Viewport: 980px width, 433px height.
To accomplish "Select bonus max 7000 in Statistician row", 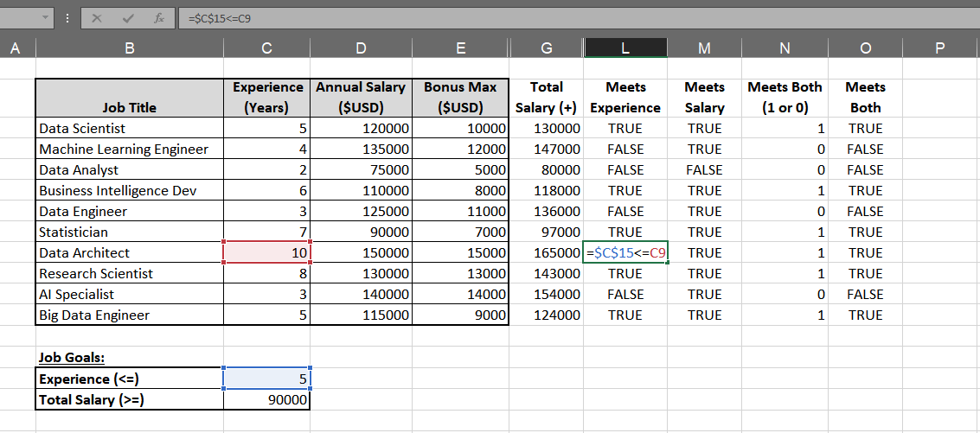I will 460,232.
